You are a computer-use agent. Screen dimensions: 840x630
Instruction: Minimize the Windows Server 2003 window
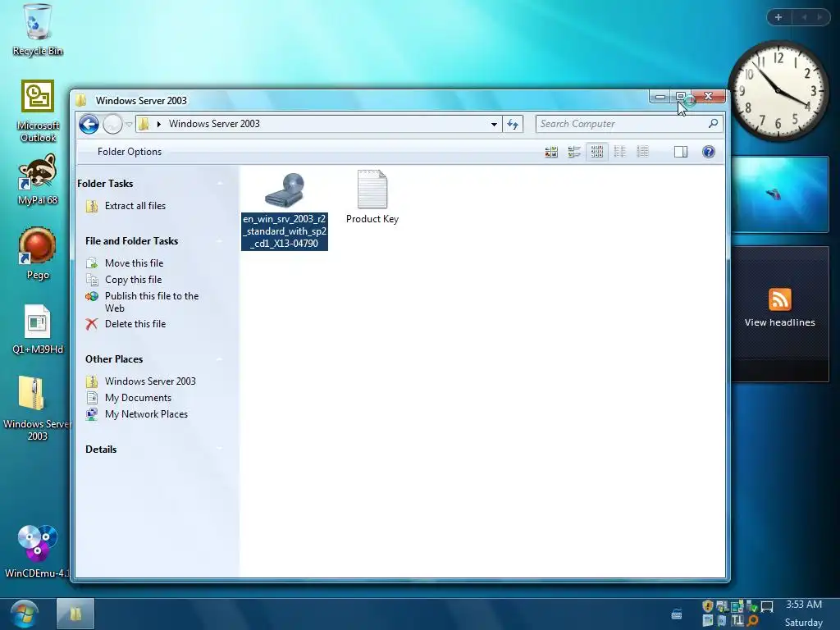click(660, 97)
